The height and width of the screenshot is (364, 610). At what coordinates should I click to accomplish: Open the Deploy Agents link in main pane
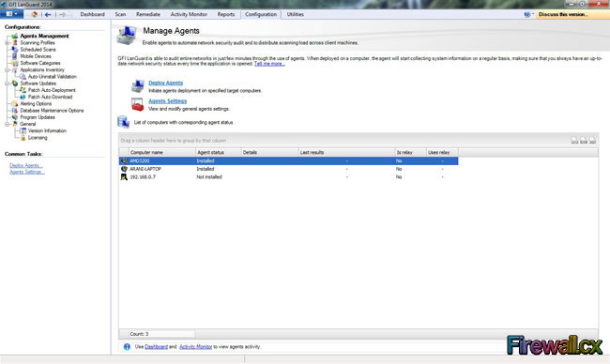coord(165,83)
